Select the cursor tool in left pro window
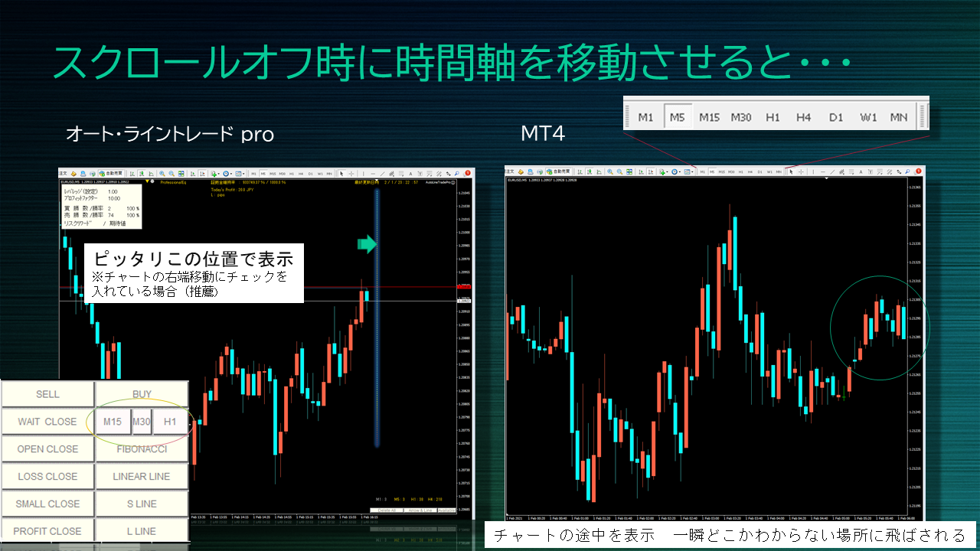 click(342, 174)
